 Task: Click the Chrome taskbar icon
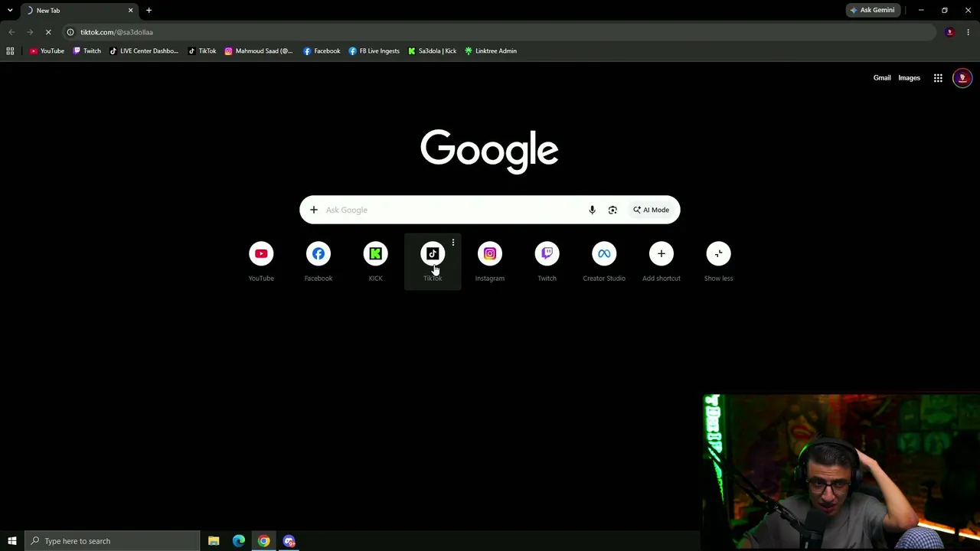tap(263, 541)
